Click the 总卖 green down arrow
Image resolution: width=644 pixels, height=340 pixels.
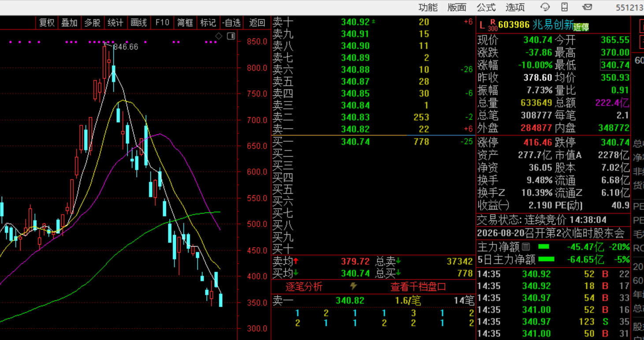(398, 261)
